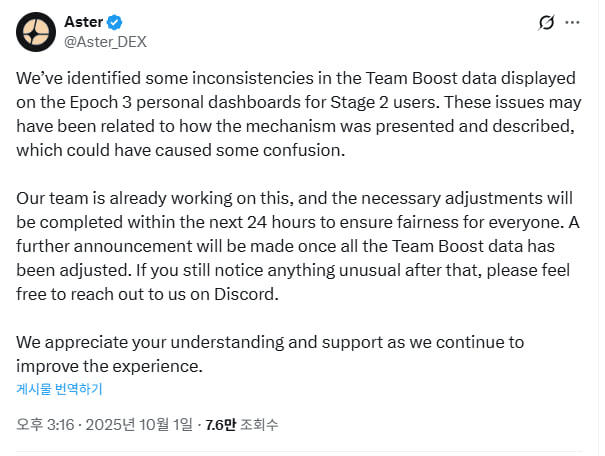
Task: Click the 게시물 번역하기 translate link
Action: point(59,389)
